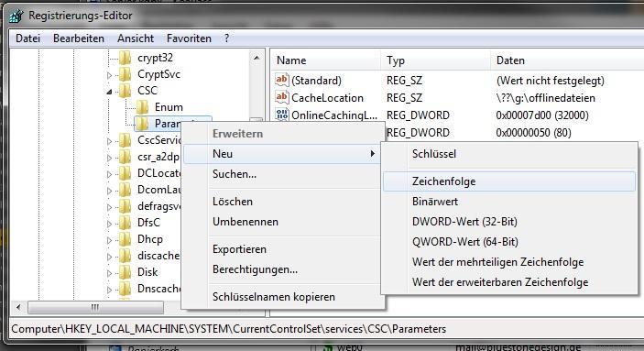Create new DWORD-Wert (32-Bit)
The height and width of the screenshot is (351, 644).
(509, 222)
